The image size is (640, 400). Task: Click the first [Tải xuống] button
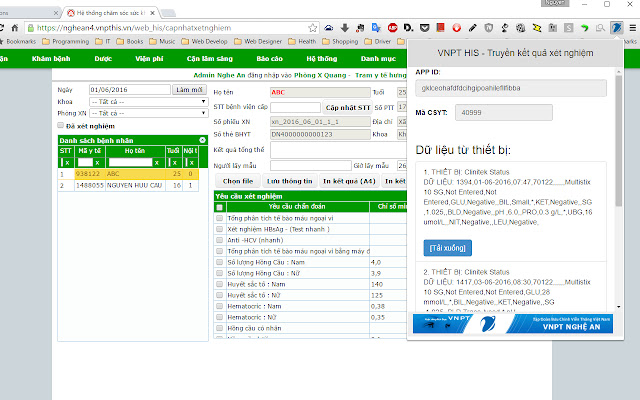448,248
